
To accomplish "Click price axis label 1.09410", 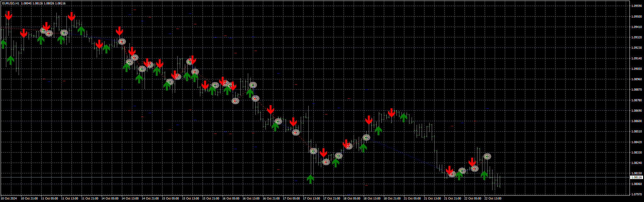I will [x=636, y=27].
